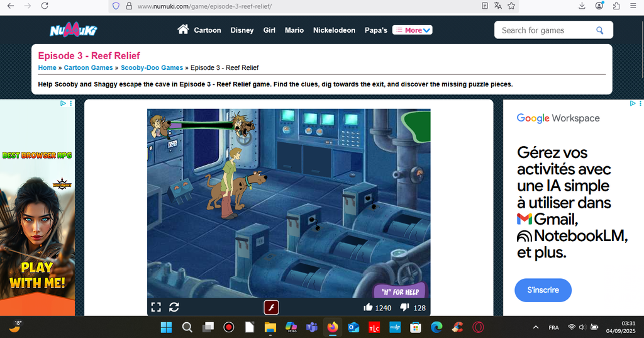This screenshot has height=338, width=644.
Task: Open the Nickelodeon games menu
Action: point(334,30)
